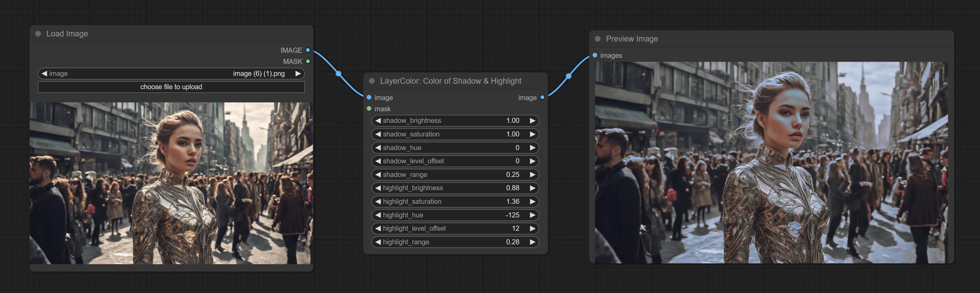
Task: Increase highlight_range with right arrow
Action: click(532, 242)
